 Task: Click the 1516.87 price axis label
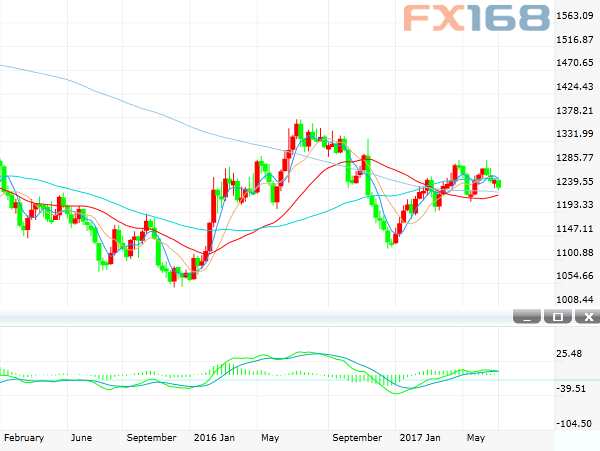(x=575, y=39)
